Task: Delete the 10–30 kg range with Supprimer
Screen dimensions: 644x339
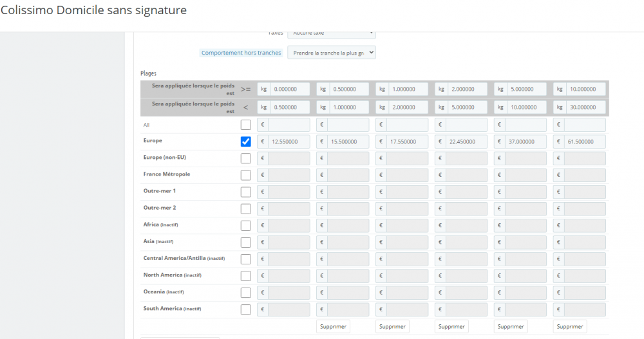Action: click(570, 327)
